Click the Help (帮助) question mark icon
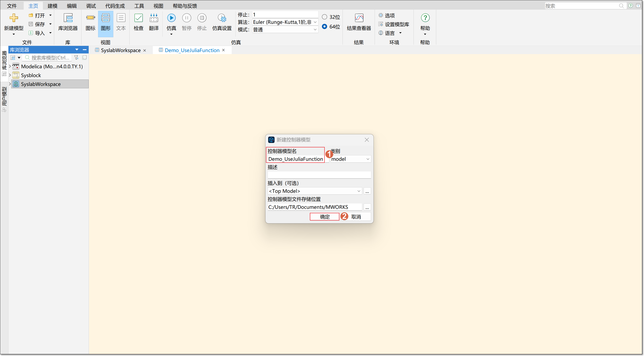The image size is (644, 356). pos(425,18)
